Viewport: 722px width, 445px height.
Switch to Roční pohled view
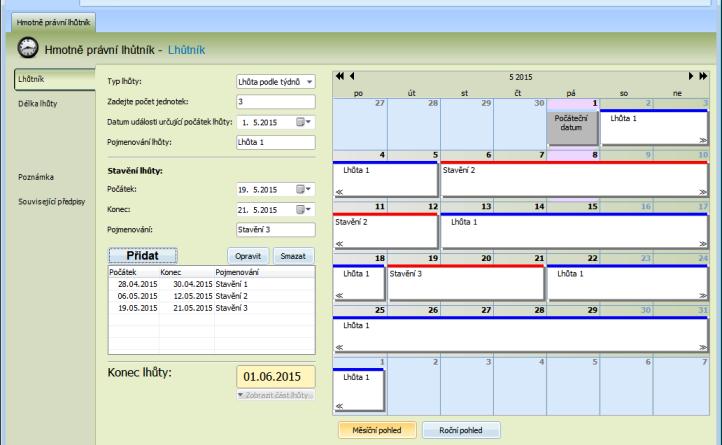461,430
